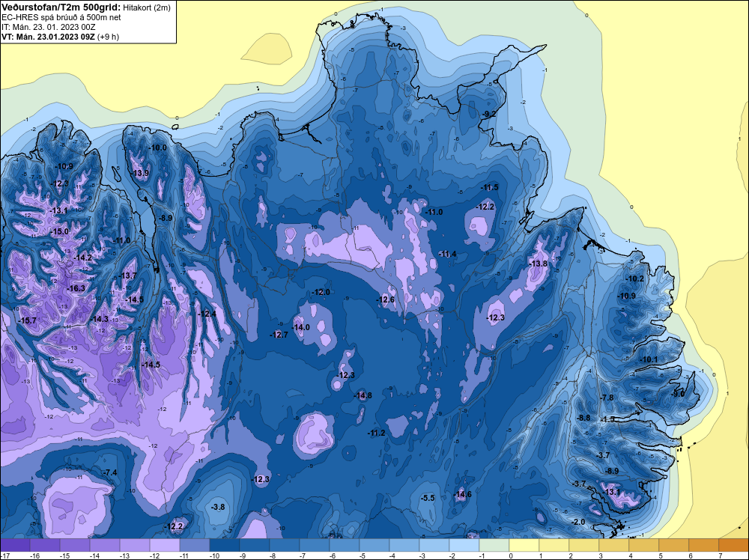Click the -5.5 temperature label
This screenshot has width=749, height=560.
pyautogui.click(x=428, y=498)
